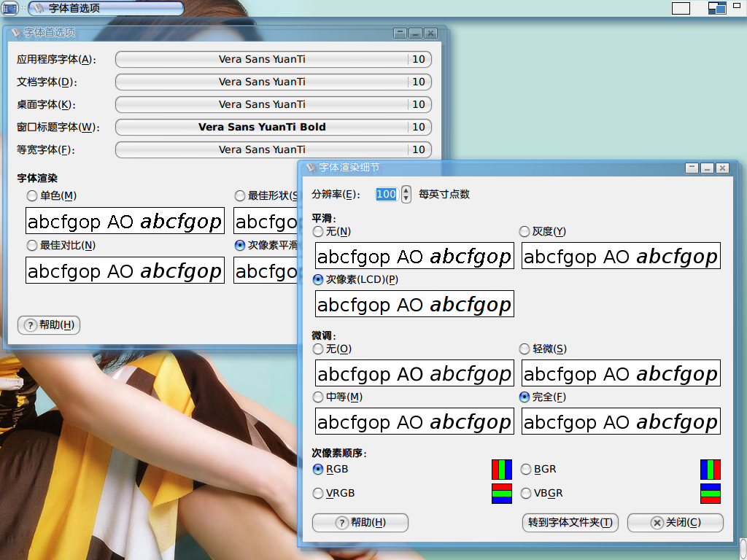Click the 字体渲染 section heading
Viewport: 747px width, 560px height.
coord(37,178)
